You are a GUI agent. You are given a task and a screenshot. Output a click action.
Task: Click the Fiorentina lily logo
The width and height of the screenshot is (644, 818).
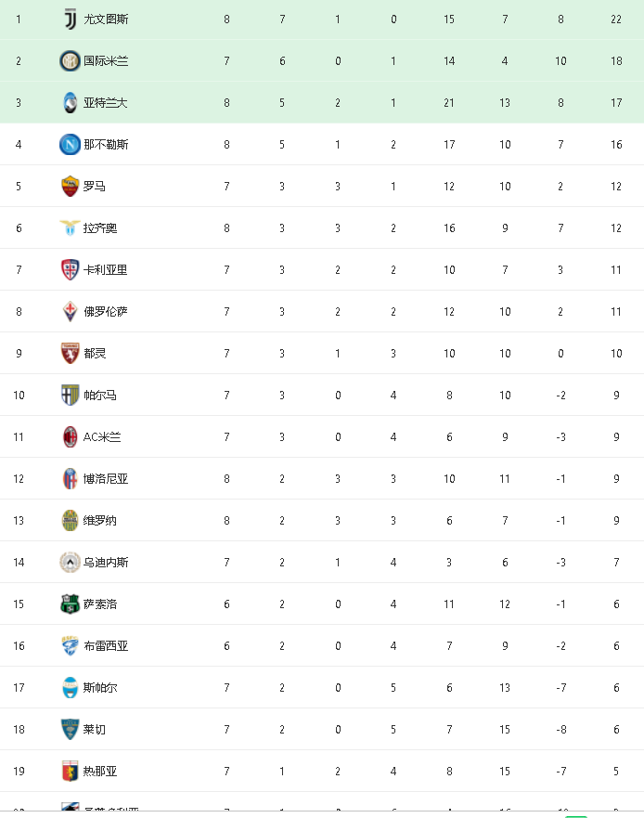click(70, 311)
